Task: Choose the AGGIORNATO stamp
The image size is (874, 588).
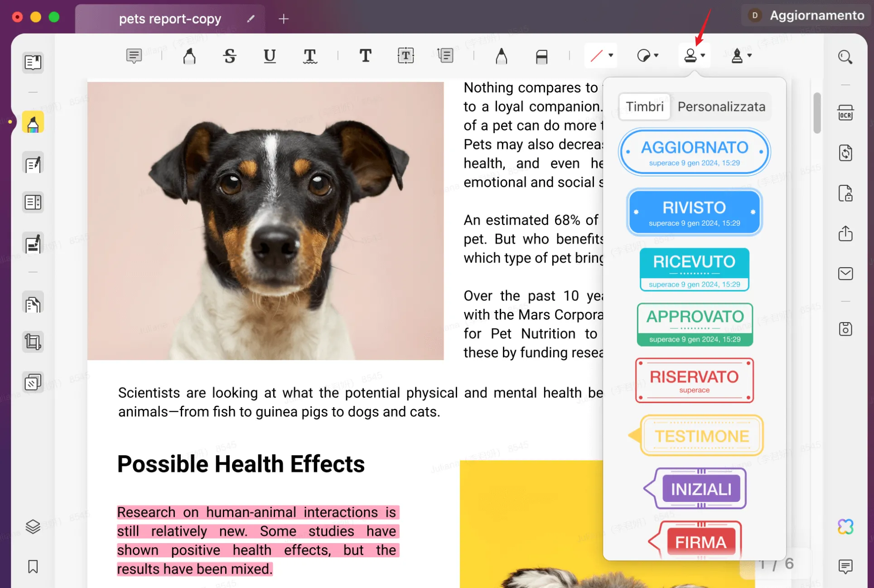Action: pos(694,152)
